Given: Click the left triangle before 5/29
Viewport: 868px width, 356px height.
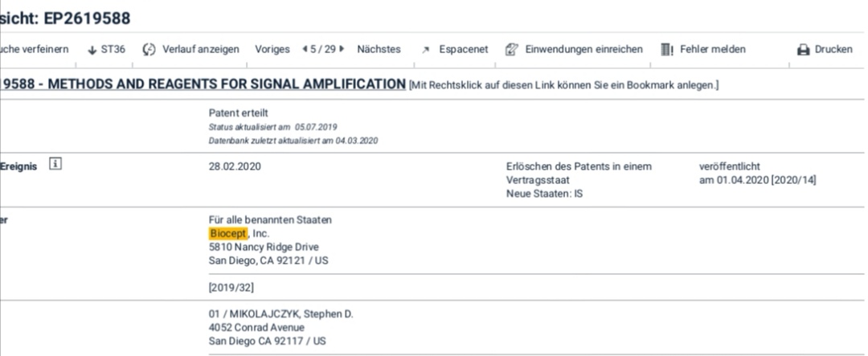Looking at the screenshot, I should [x=305, y=50].
